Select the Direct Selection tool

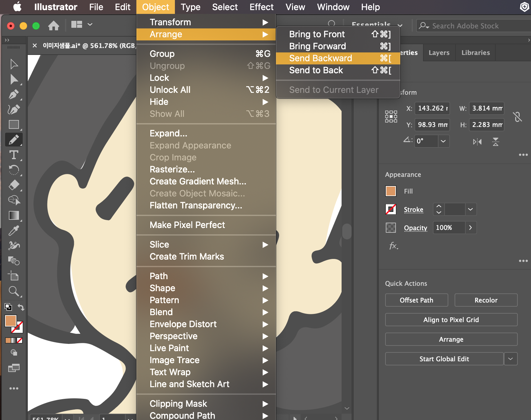point(14,79)
